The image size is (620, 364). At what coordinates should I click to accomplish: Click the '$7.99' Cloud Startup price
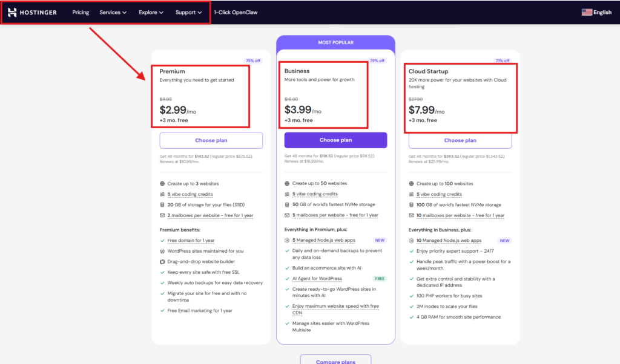[x=421, y=110]
